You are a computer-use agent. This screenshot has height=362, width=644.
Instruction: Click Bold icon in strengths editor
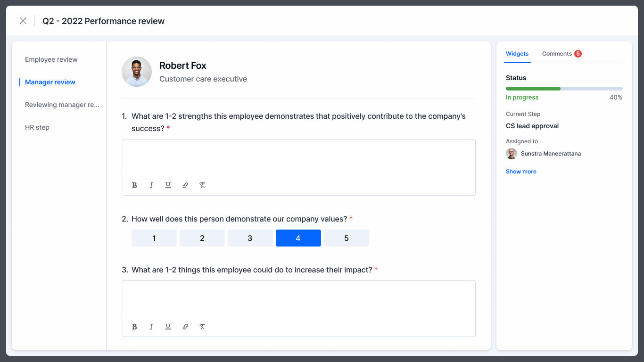coord(134,185)
